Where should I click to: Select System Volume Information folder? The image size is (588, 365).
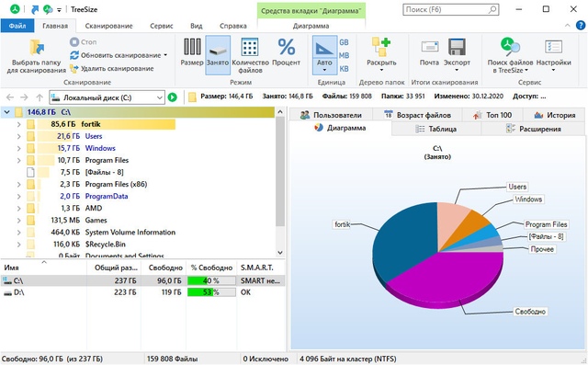coord(130,233)
